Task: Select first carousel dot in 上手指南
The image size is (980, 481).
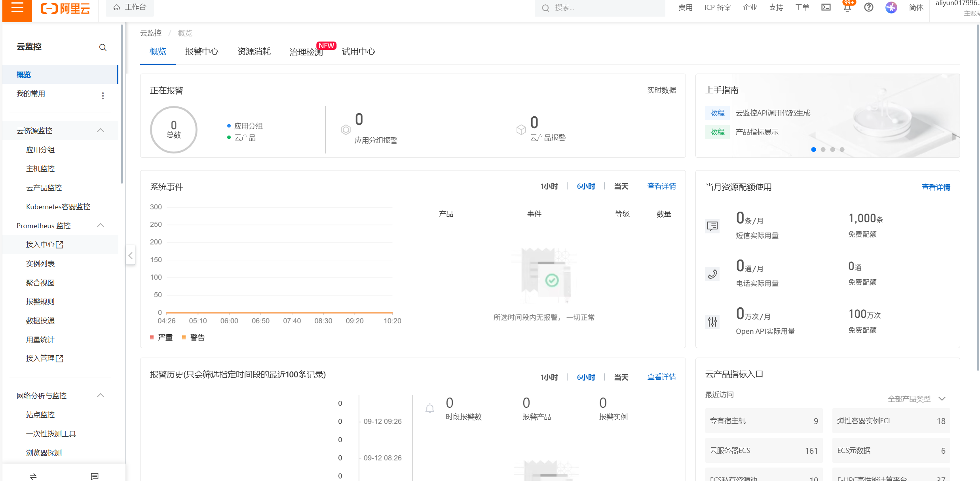Action: click(813, 150)
